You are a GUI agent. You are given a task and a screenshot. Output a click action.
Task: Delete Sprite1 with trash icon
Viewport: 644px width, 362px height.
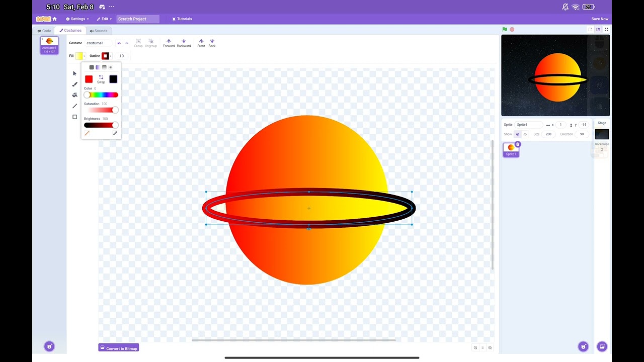[x=517, y=144]
